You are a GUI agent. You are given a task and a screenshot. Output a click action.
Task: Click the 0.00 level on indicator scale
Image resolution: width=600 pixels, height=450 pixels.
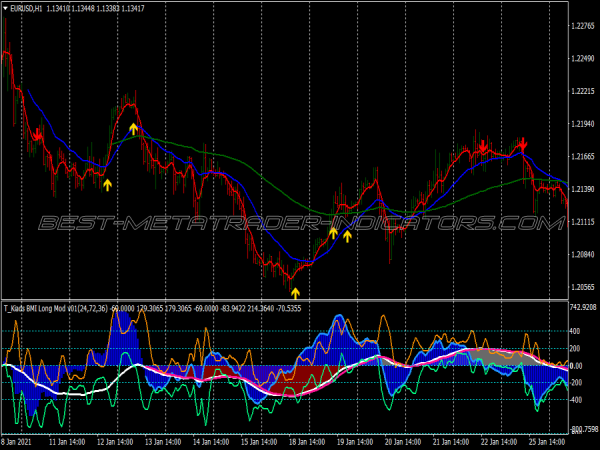[576, 366]
